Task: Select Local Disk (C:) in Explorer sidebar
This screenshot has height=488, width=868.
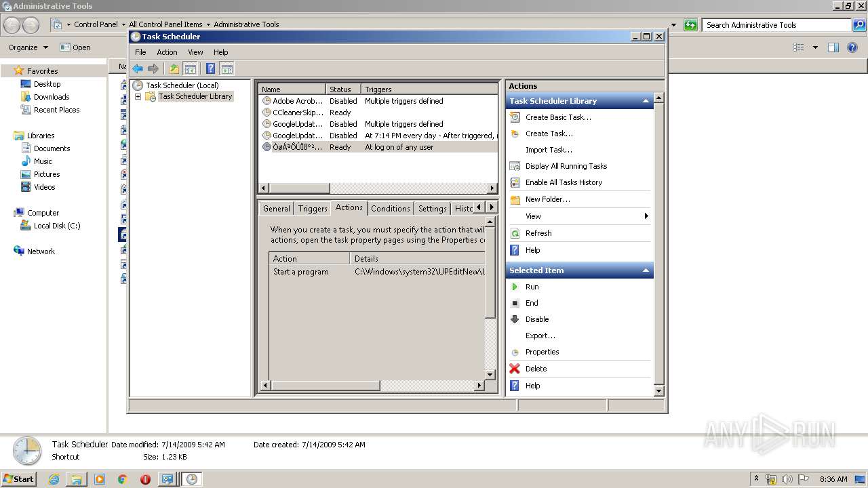Action: (57, 226)
